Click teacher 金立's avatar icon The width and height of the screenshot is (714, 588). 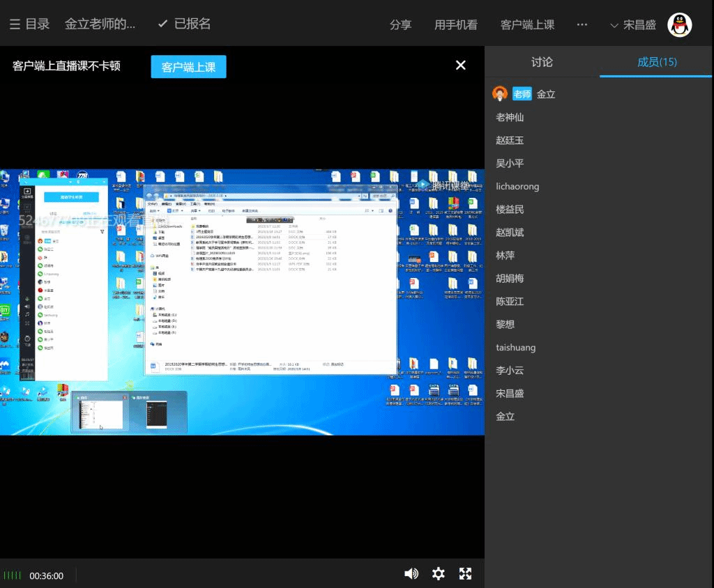point(499,94)
